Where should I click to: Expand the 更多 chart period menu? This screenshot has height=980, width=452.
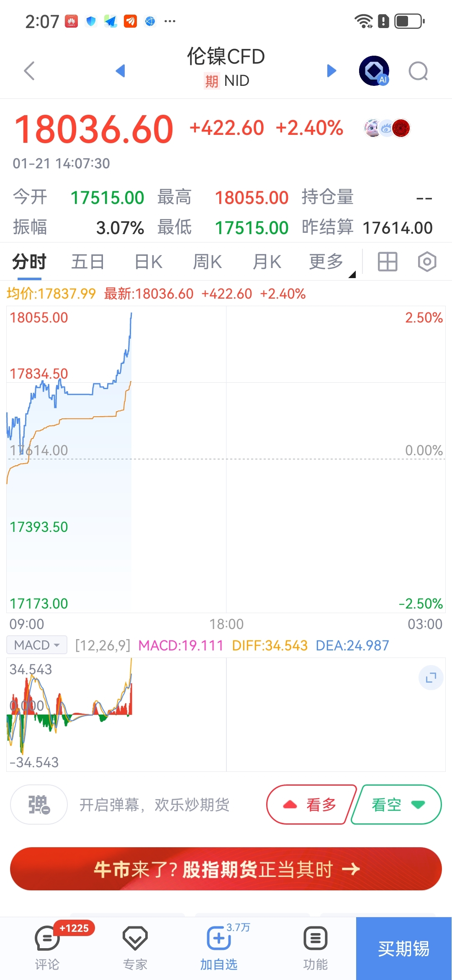pyautogui.click(x=326, y=262)
